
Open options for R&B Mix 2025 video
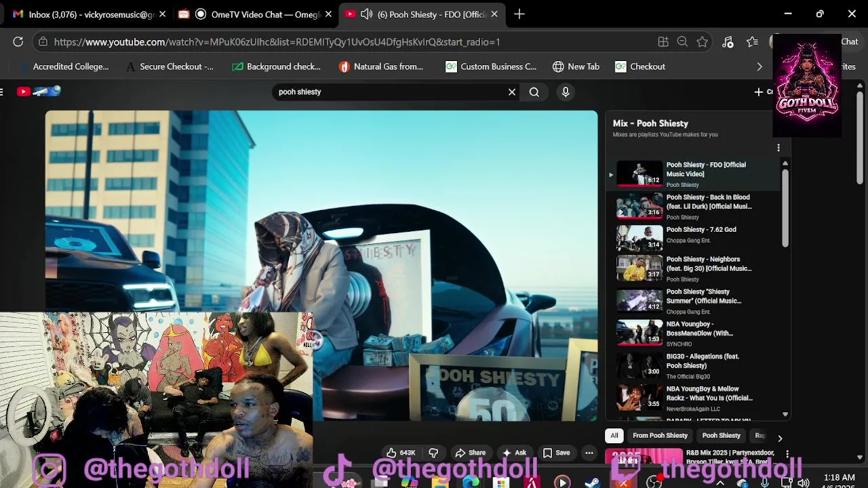pos(787,453)
